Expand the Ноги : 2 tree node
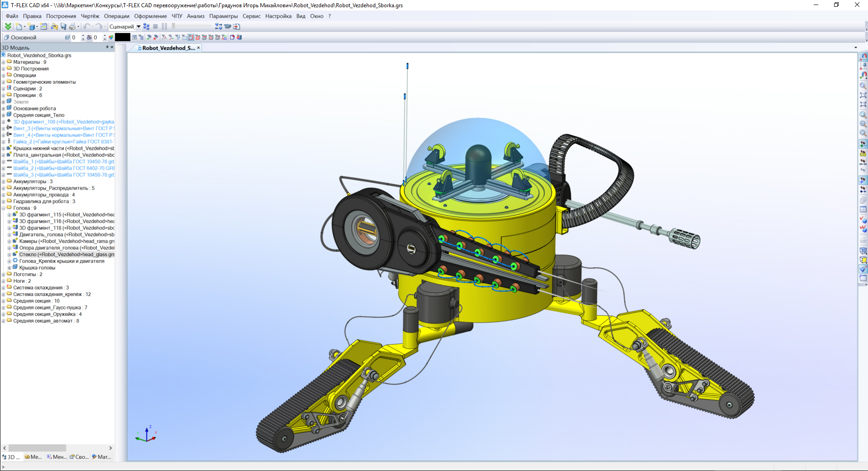 pyautogui.click(x=3, y=281)
